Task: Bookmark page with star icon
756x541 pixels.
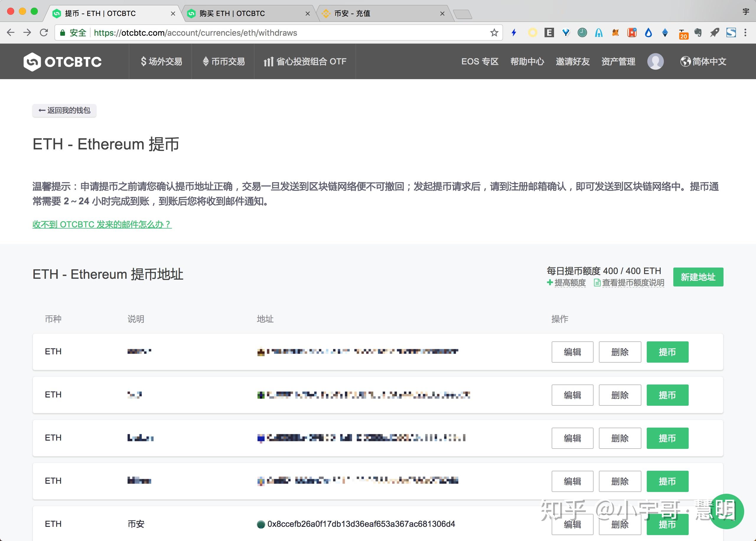Action: (x=494, y=33)
